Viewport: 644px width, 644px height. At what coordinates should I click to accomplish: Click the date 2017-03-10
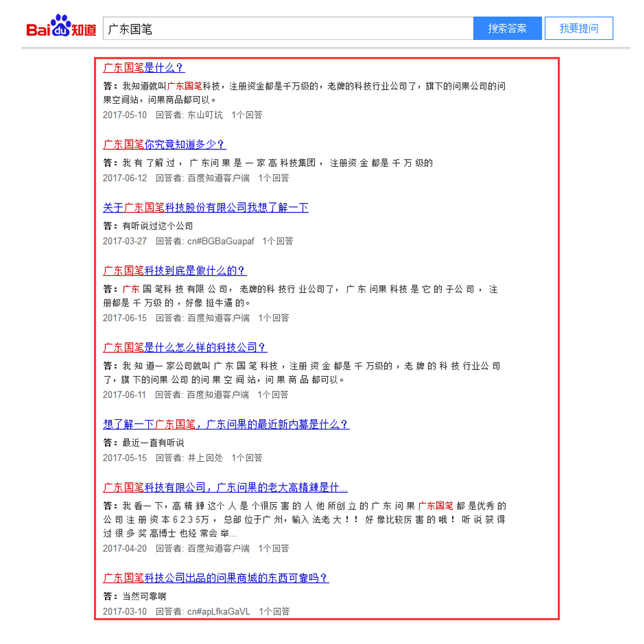[x=125, y=612]
